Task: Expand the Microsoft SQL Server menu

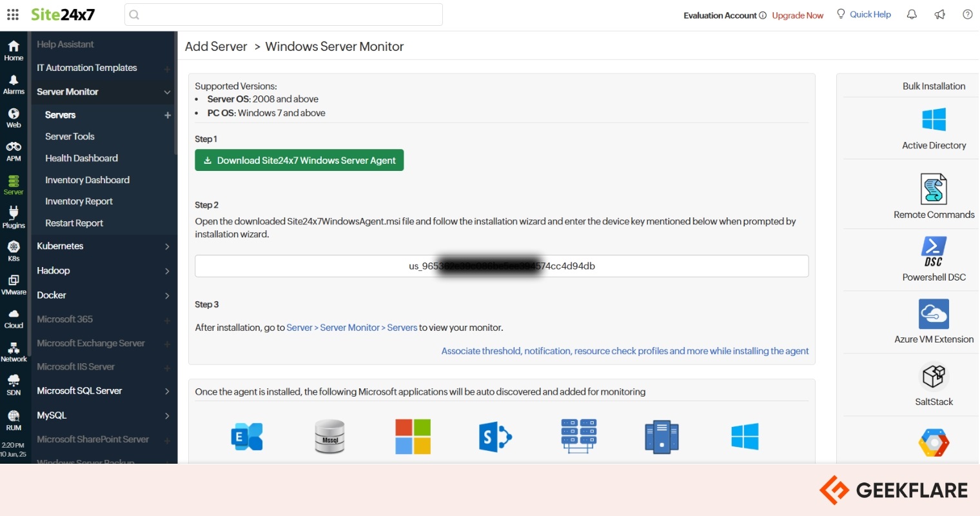Action: click(x=167, y=391)
